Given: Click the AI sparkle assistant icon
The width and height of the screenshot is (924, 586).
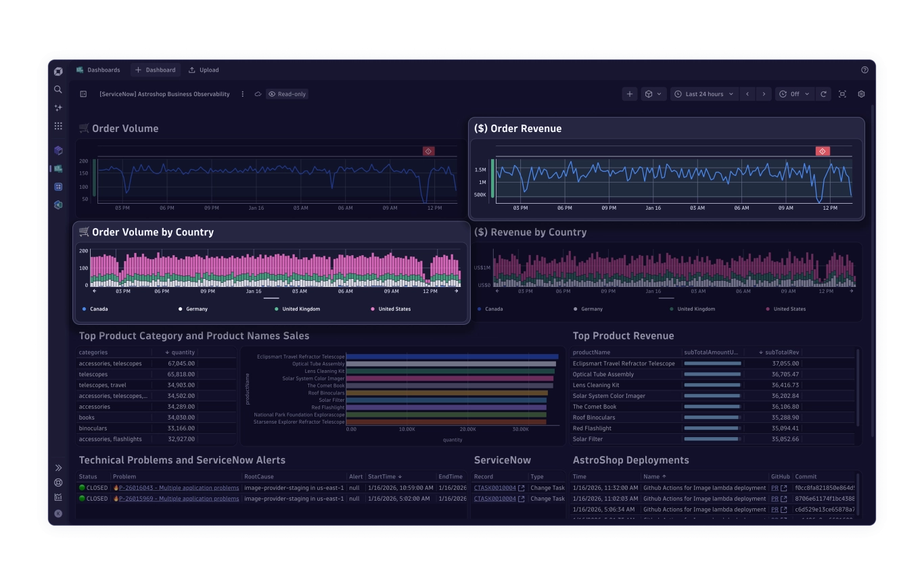Looking at the screenshot, I should pyautogui.click(x=58, y=108).
